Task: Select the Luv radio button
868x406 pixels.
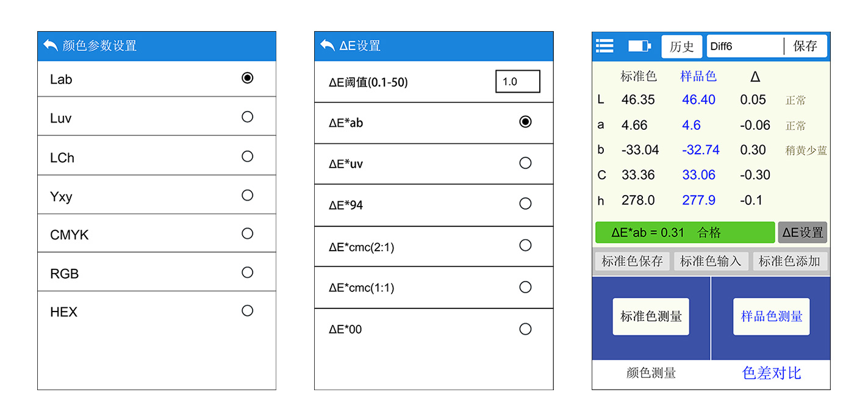Action: [247, 116]
